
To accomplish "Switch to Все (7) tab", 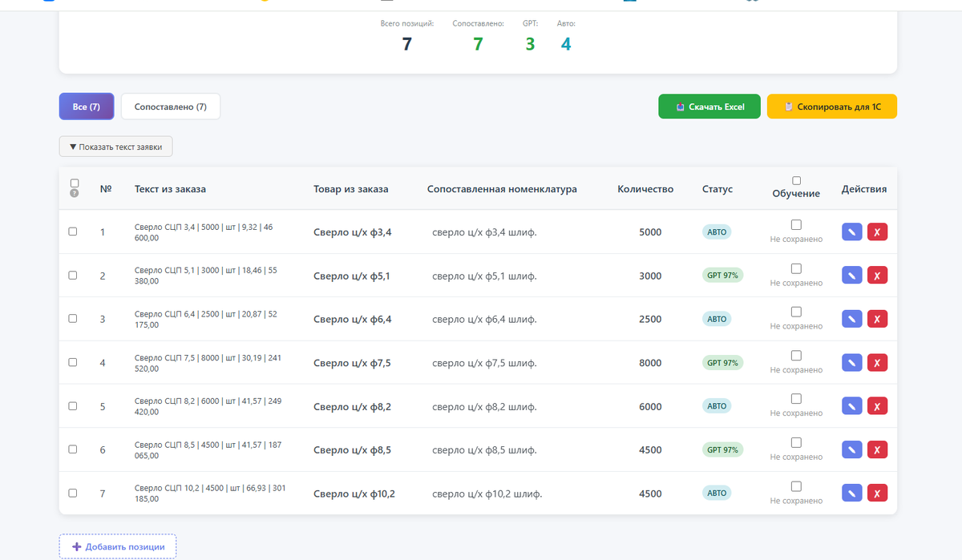I will tap(87, 107).
